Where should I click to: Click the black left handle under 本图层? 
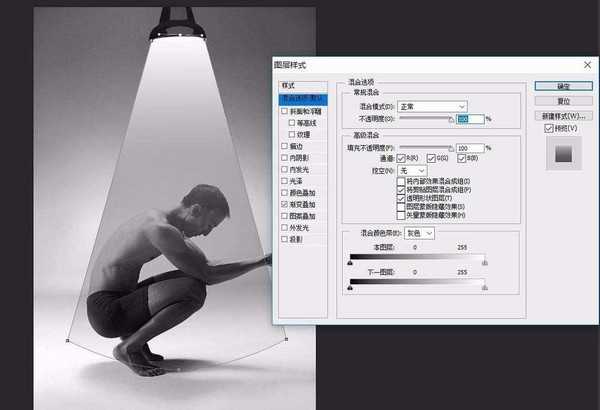click(x=350, y=263)
